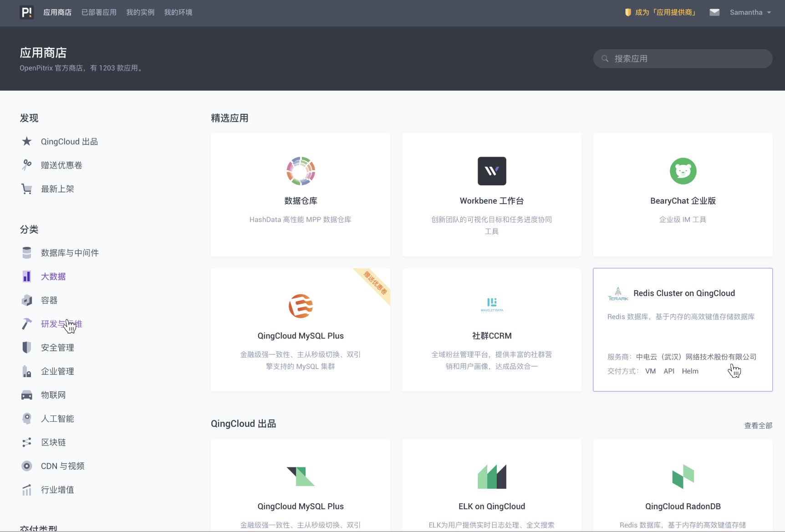The width and height of the screenshot is (785, 532).
Task: Click the coupon icon beside 赠送优惠卷
Action: (x=27, y=165)
